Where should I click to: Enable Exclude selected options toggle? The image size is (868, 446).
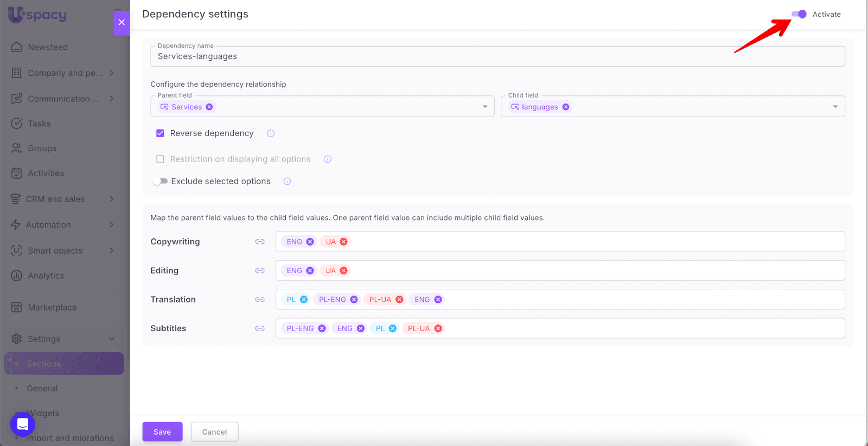(x=160, y=182)
